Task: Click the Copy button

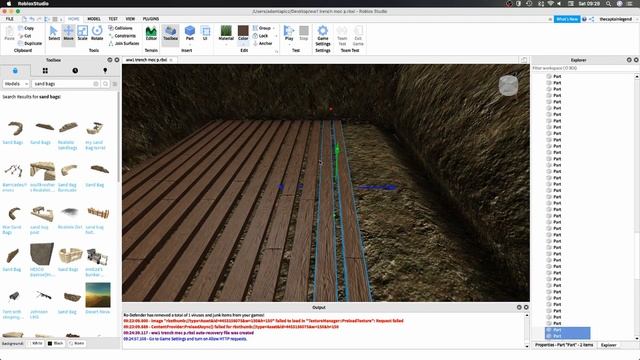Action: (26, 28)
